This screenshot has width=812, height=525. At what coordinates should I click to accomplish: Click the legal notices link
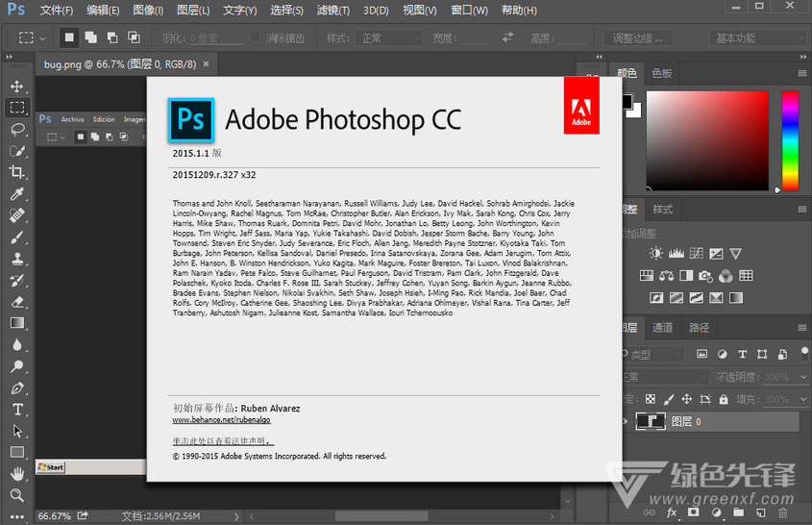pos(223,441)
